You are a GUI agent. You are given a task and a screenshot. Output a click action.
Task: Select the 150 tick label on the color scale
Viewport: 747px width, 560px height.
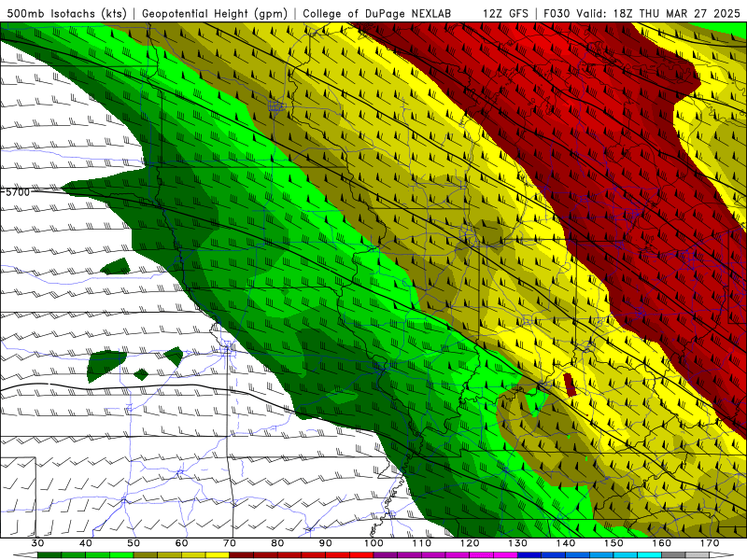pyautogui.click(x=613, y=543)
